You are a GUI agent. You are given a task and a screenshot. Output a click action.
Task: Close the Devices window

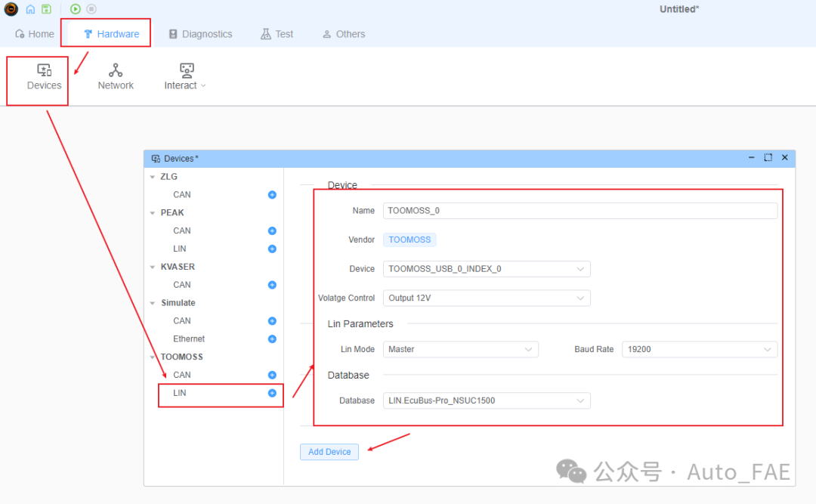point(785,157)
